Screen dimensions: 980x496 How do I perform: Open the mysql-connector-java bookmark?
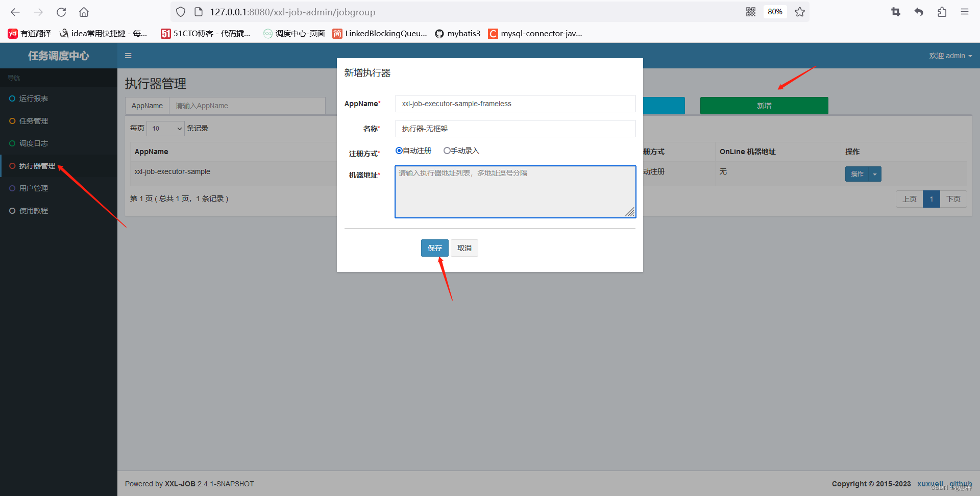[535, 33]
